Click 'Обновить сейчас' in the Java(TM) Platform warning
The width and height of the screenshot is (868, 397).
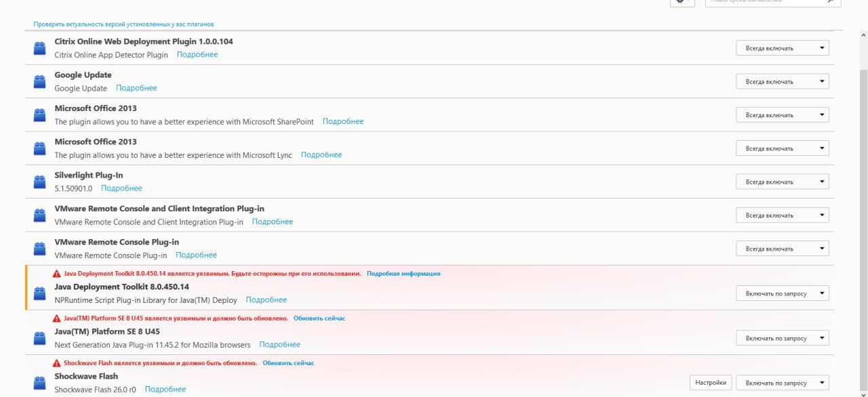[x=319, y=318]
